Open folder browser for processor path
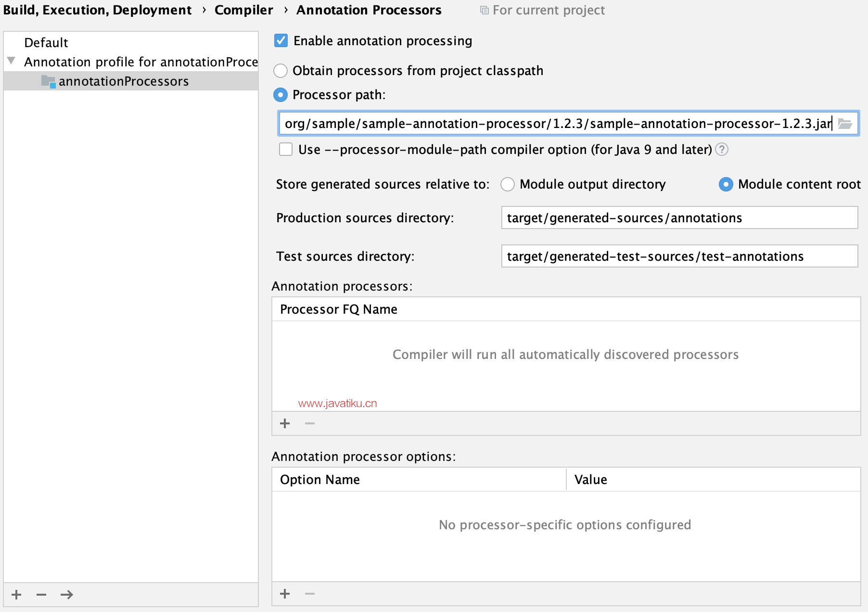 [845, 124]
